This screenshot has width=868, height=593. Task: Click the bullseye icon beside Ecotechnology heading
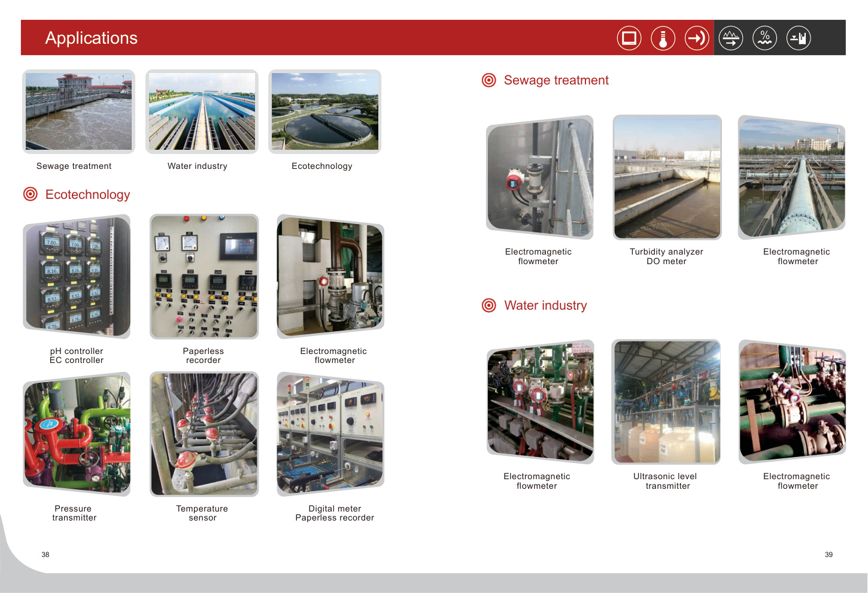[31, 194]
